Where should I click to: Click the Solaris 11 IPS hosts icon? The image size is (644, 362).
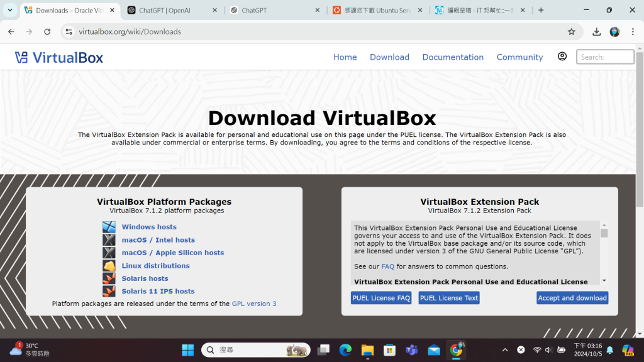[109, 291]
